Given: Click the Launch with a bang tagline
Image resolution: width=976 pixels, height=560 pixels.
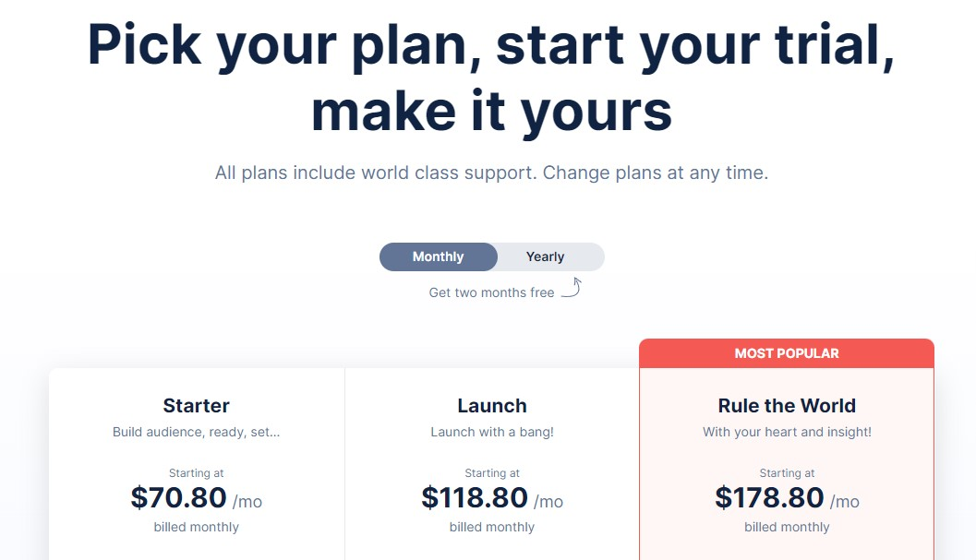Looking at the screenshot, I should click(492, 432).
